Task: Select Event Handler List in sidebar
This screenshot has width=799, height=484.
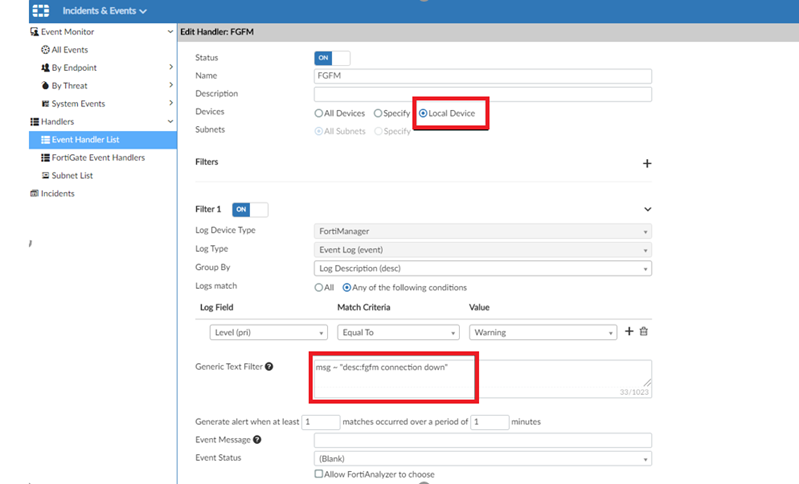Action: click(x=85, y=140)
